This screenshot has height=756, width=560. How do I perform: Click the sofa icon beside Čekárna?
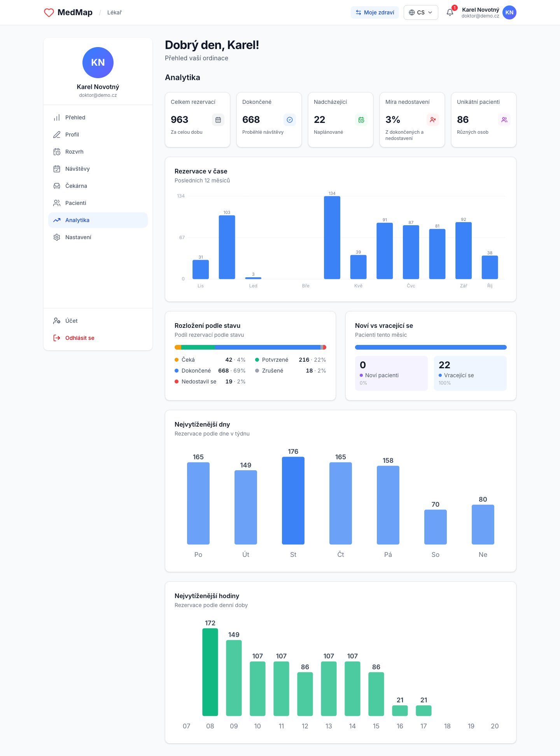[x=57, y=186]
